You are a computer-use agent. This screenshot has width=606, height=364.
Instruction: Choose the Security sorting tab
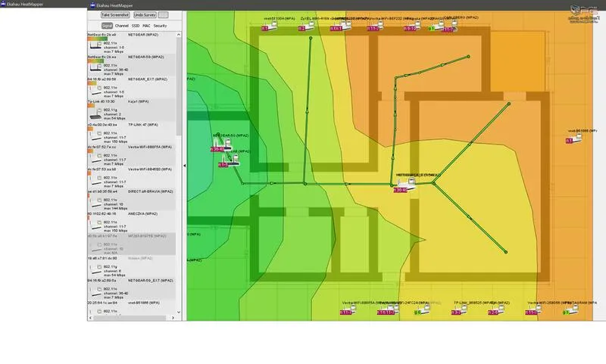coord(161,26)
